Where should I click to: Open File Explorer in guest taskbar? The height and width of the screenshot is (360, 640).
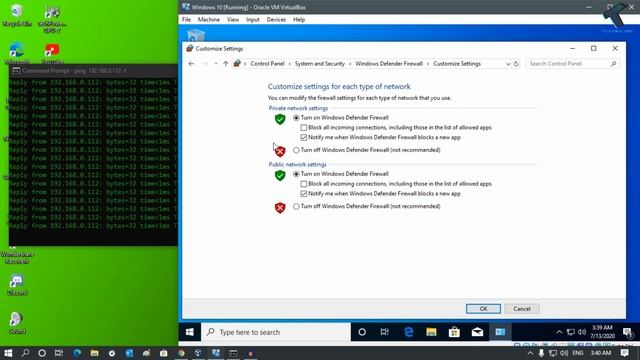431,332
